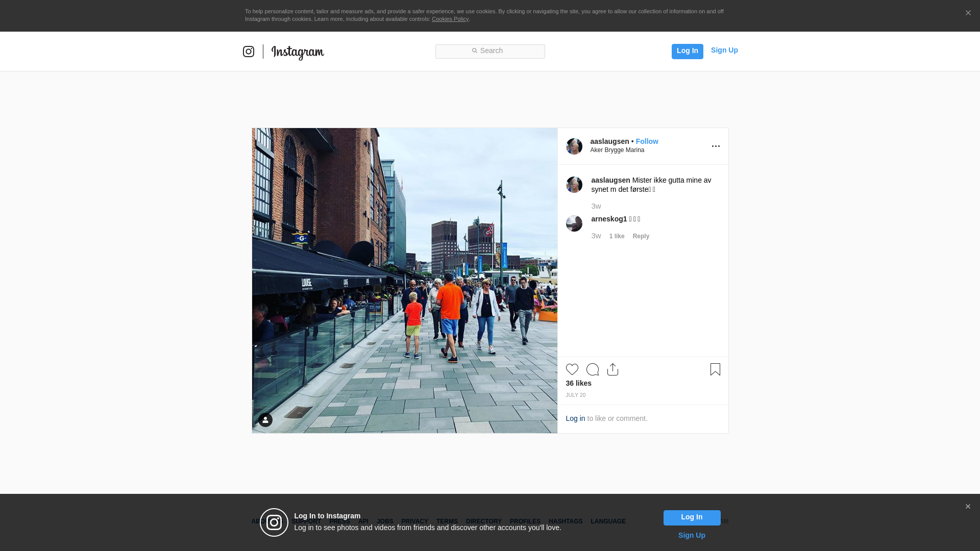Open aaslaugsen username in post header
The width and height of the screenshot is (980, 551).
click(609, 141)
